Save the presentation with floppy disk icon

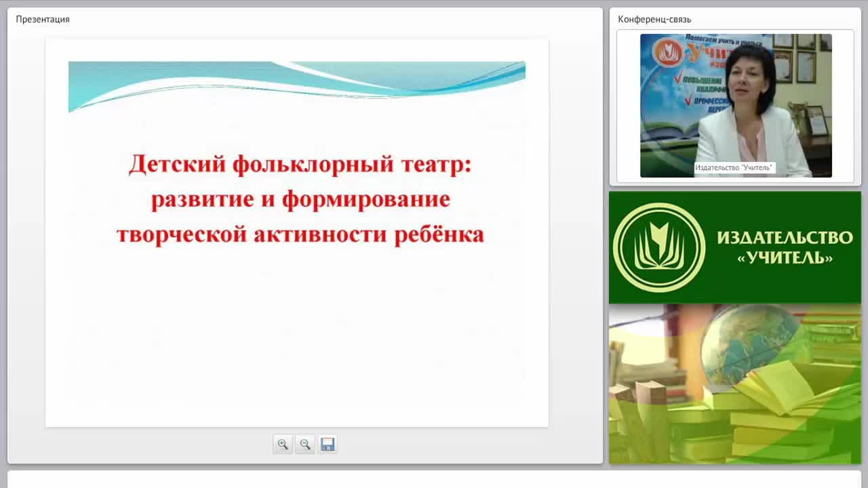[328, 445]
